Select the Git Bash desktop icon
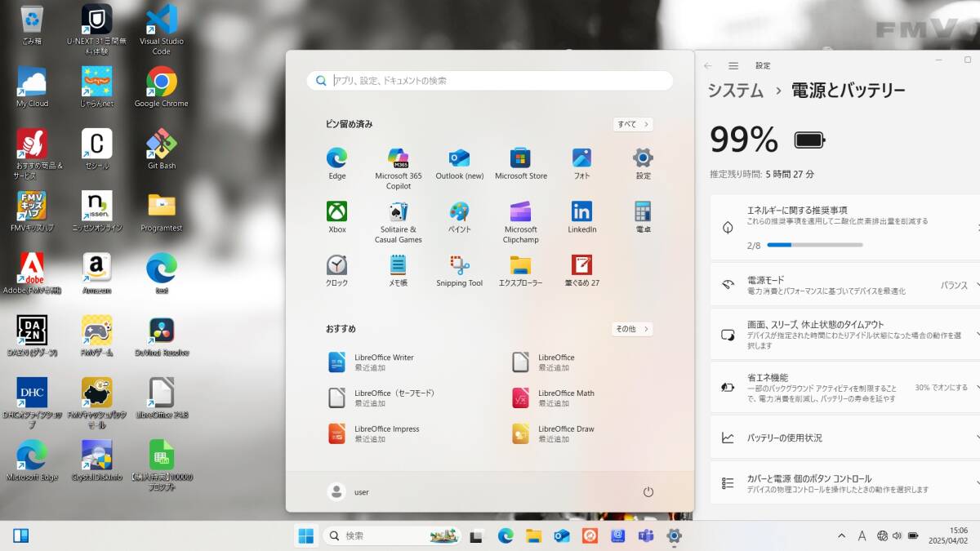The height and width of the screenshot is (551, 980). 162,149
